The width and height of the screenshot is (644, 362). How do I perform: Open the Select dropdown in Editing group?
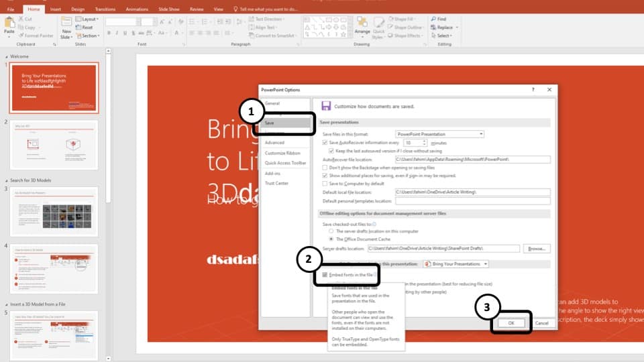click(x=442, y=36)
